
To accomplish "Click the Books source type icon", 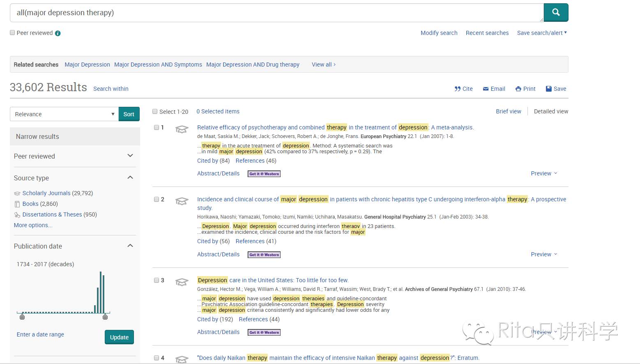I will click(17, 204).
